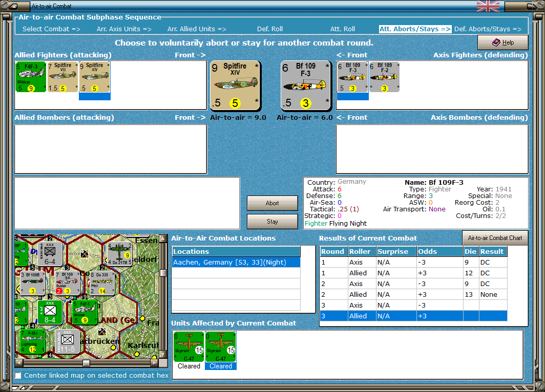This screenshot has height=392, width=545.
Task: Select the Bf 109 F-2 Axis fighter counter
Action: click(384, 77)
